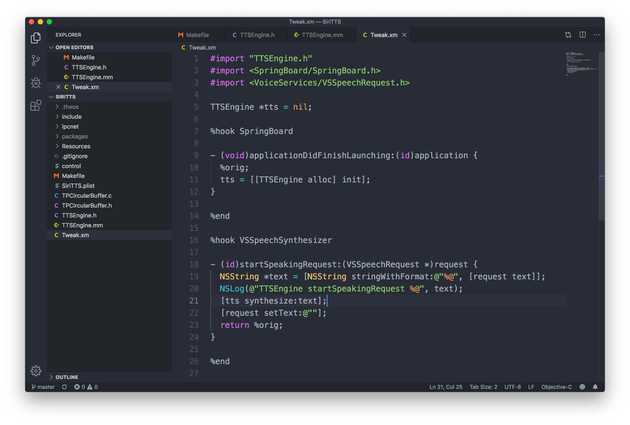Place cursor on the '%hook VSSpeechSynthesizer' line
This screenshot has width=630, height=425.
[271, 240]
